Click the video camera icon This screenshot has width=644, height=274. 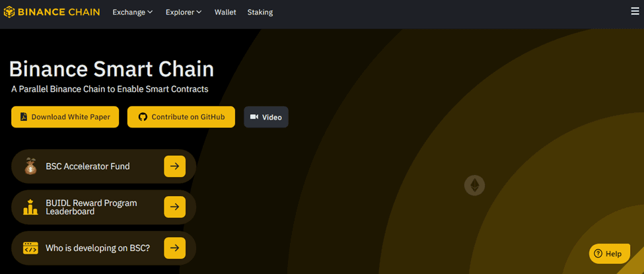coord(254,117)
